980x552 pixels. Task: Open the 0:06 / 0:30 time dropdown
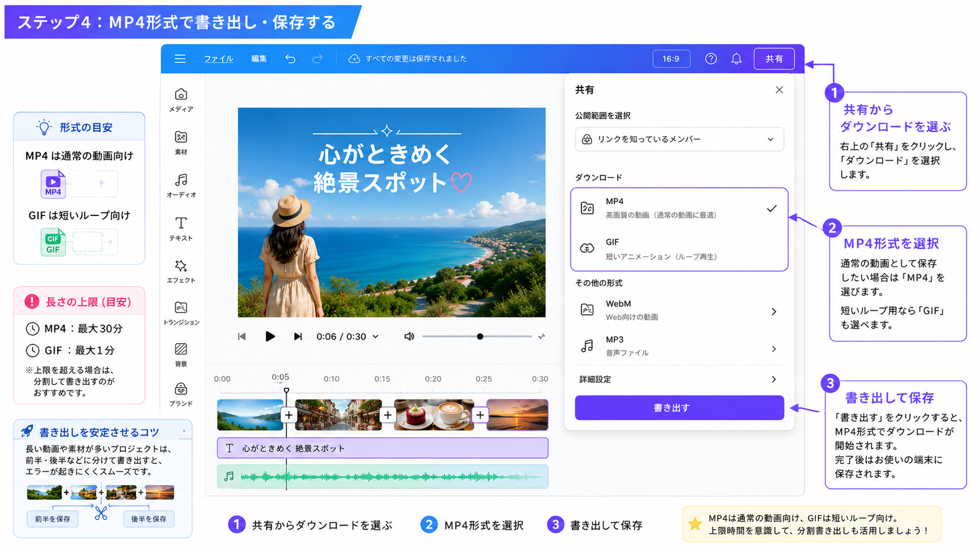pos(348,336)
